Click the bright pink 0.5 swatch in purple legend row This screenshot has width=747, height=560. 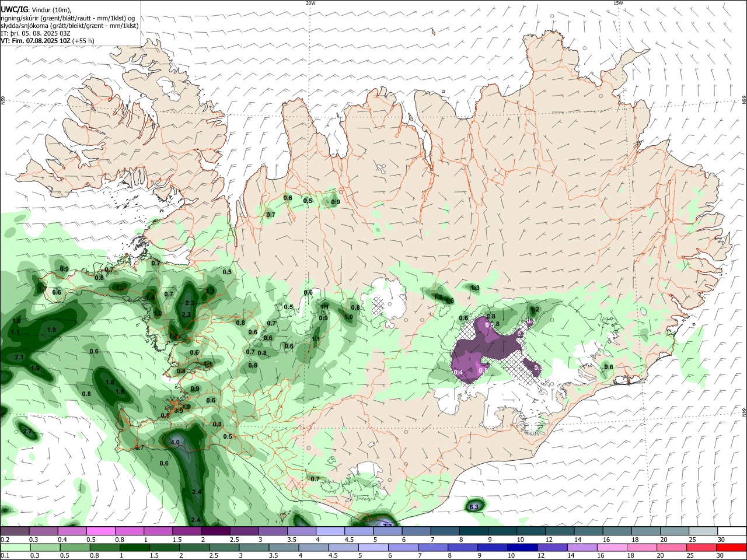tap(100, 531)
